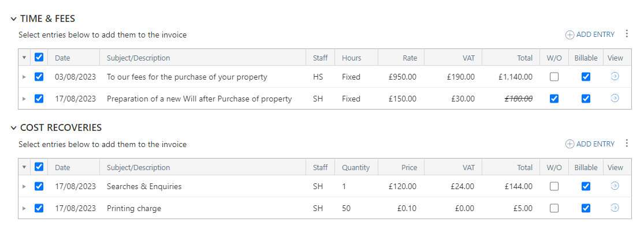Open three-dot menu in Time & Fees section
This screenshot has height=237, width=644.
tap(627, 34)
